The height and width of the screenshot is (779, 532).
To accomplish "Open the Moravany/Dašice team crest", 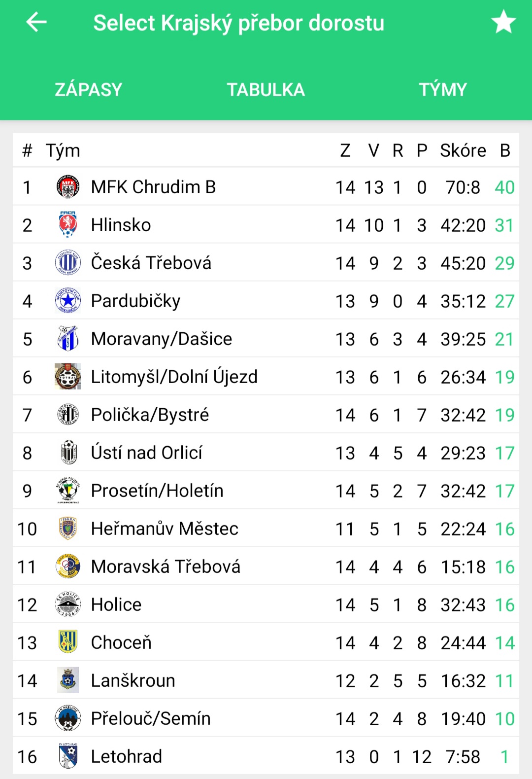I will point(68,339).
